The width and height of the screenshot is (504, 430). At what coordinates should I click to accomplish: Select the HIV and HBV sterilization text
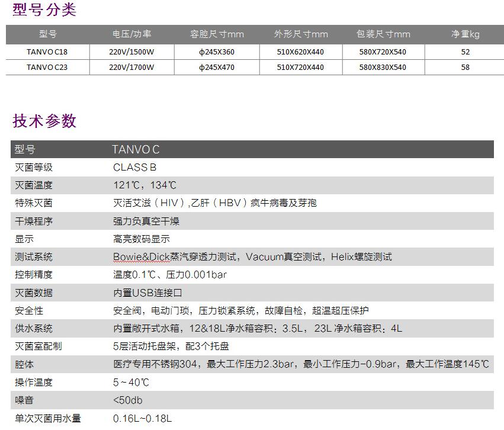click(215, 203)
